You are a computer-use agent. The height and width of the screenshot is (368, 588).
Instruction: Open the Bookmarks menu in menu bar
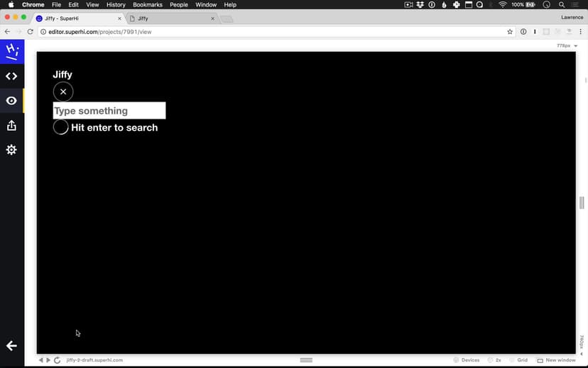[x=148, y=5]
